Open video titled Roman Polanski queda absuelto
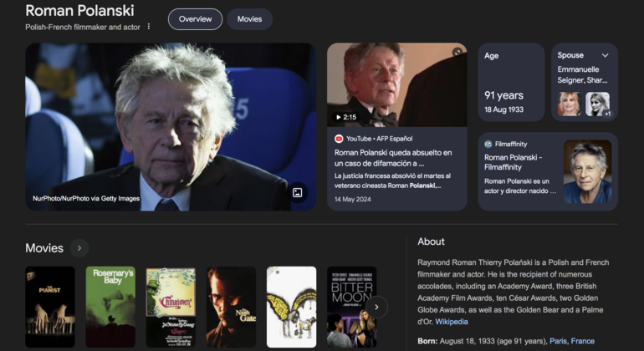This screenshot has height=351, width=644. 393,158
